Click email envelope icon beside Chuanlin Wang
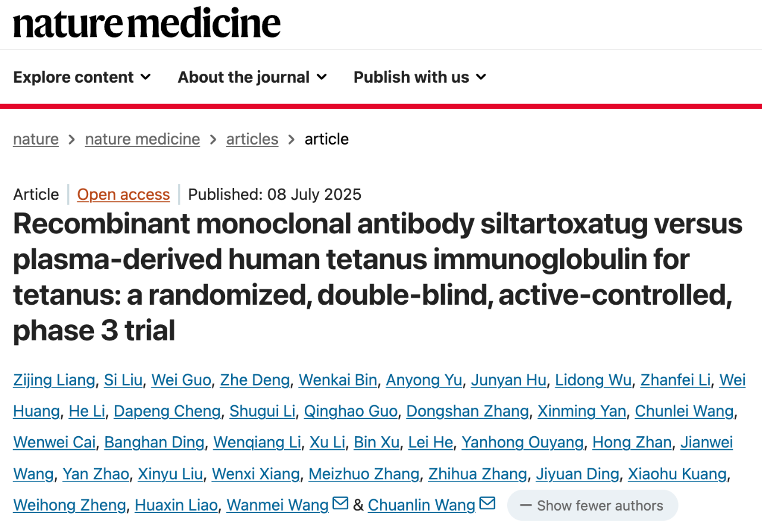 (x=488, y=504)
